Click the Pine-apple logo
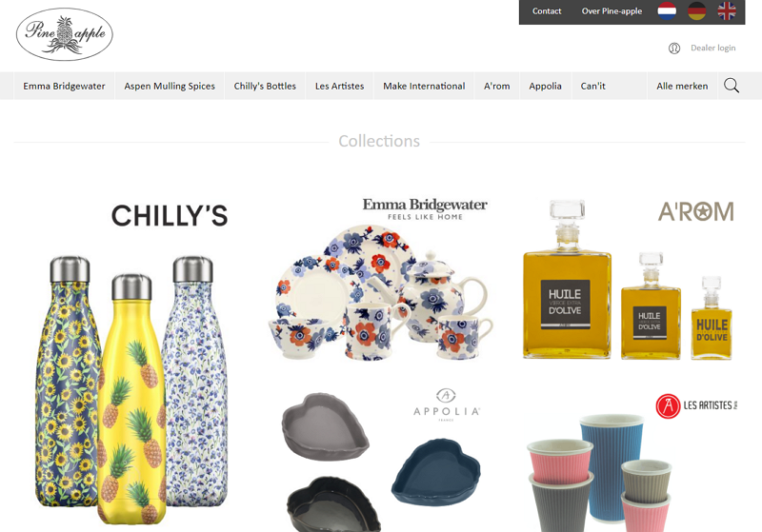 click(x=65, y=34)
